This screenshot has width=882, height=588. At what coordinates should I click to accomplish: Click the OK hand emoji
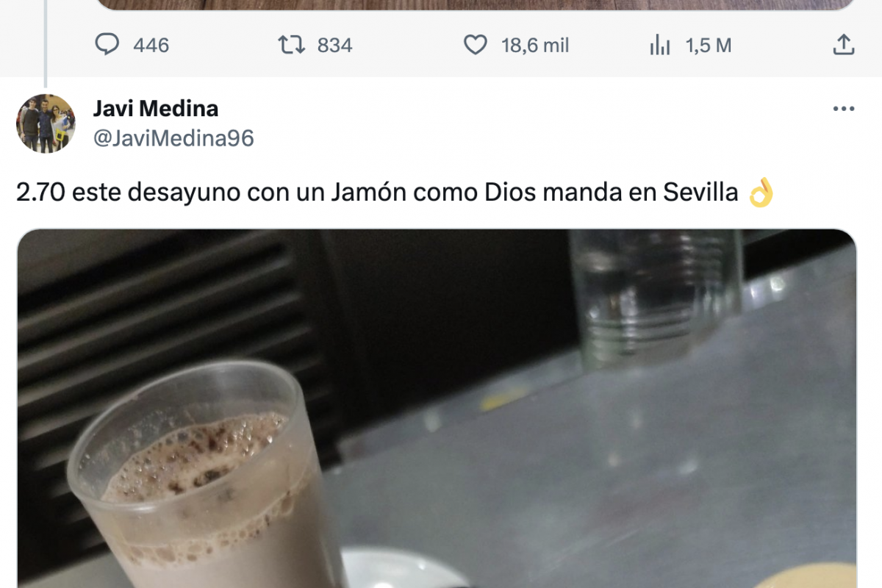[761, 193]
